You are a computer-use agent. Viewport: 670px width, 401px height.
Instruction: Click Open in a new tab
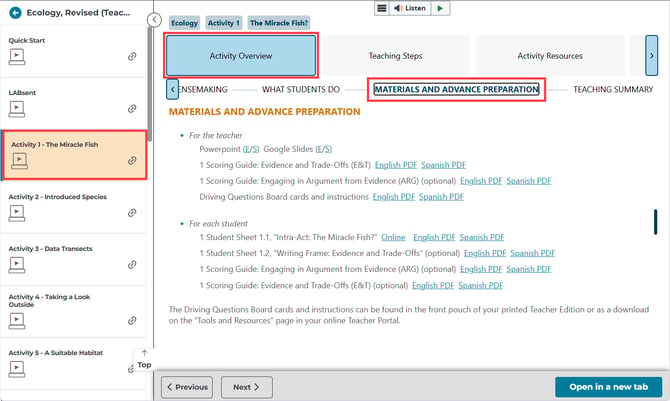608,387
